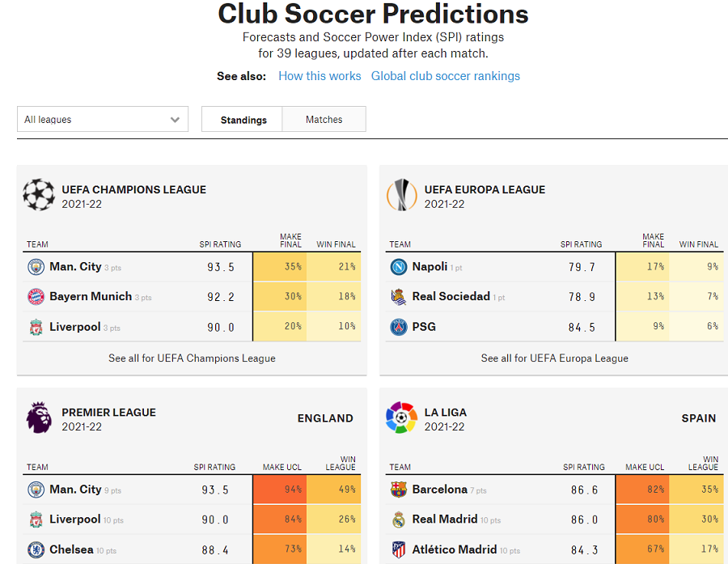Open the All leagues dropdown
The image size is (728, 564).
point(103,119)
